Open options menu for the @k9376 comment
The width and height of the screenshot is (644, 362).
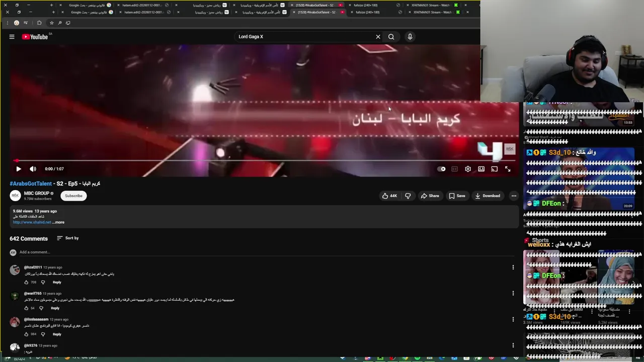click(513, 345)
